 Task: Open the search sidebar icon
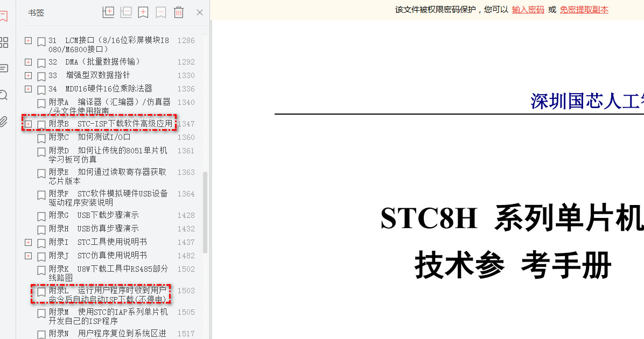(4, 95)
